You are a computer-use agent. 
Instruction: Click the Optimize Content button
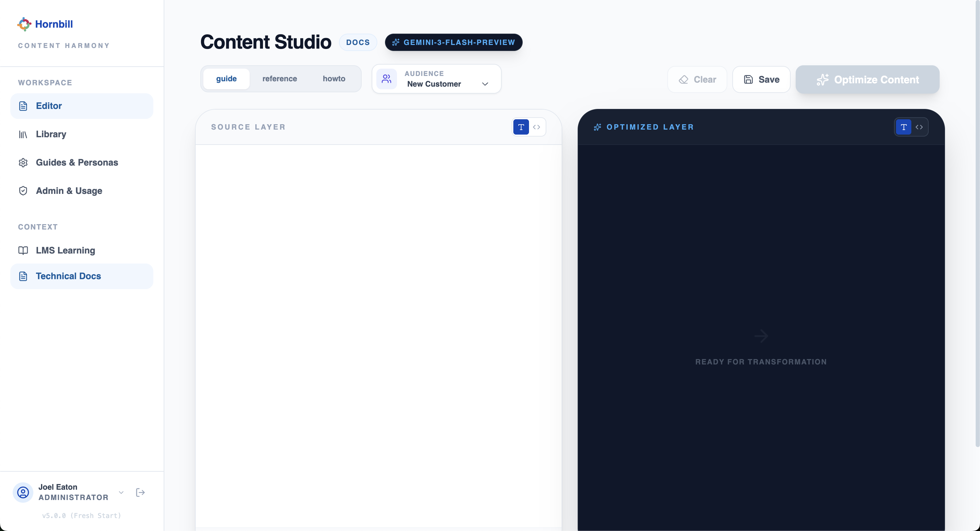tap(868, 79)
